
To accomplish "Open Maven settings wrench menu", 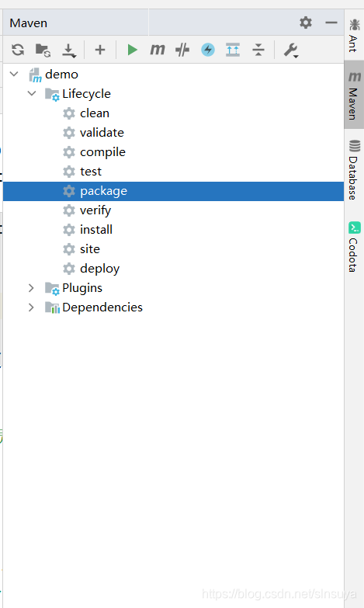I will pos(291,50).
